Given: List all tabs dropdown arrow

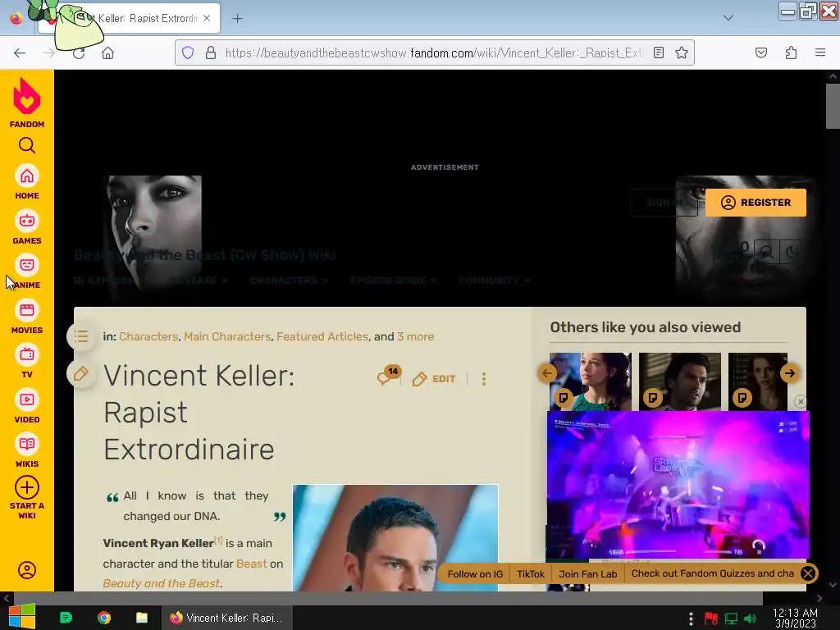Looking at the screenshot, I should [x=728, y=18].
